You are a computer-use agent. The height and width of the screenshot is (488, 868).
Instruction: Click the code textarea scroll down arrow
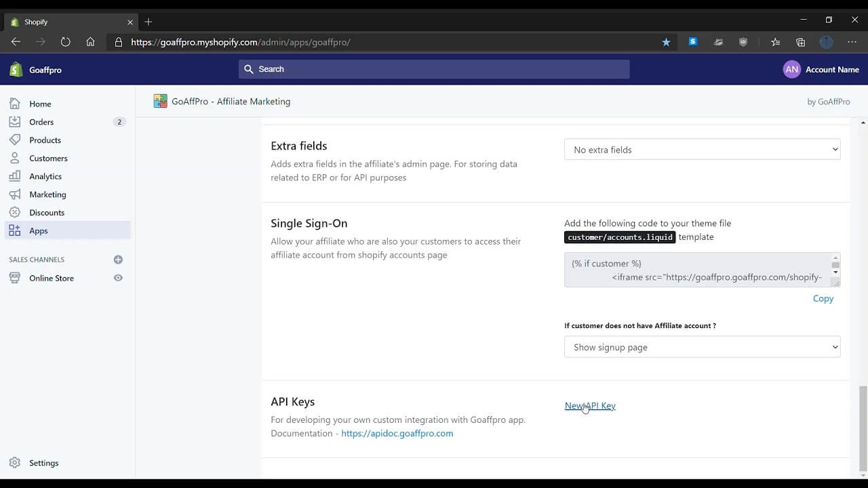(x=835, y=272)
